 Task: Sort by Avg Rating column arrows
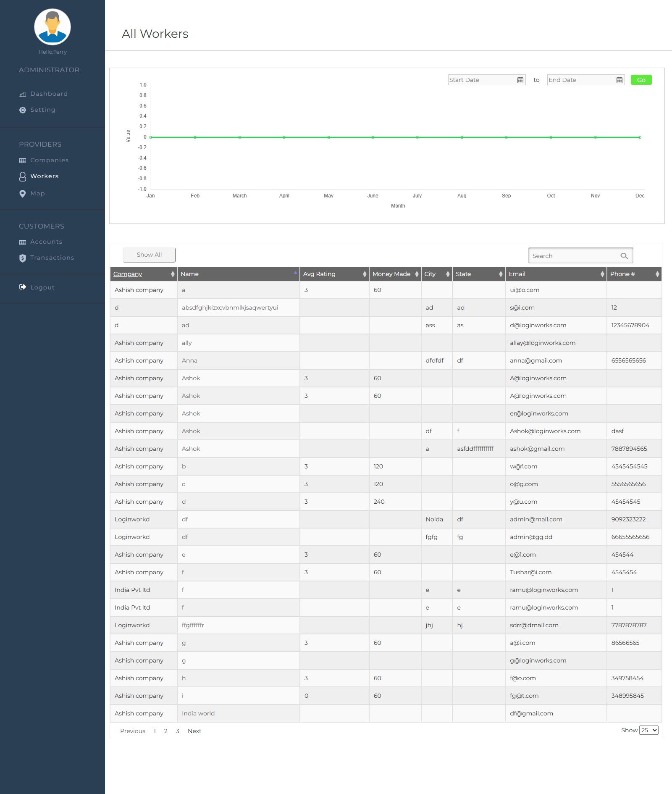click(365, 274)
